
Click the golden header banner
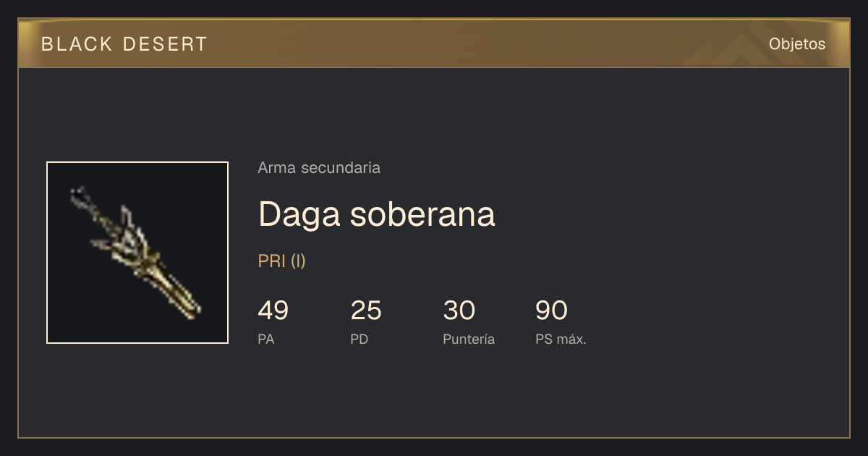click(434, 43)
